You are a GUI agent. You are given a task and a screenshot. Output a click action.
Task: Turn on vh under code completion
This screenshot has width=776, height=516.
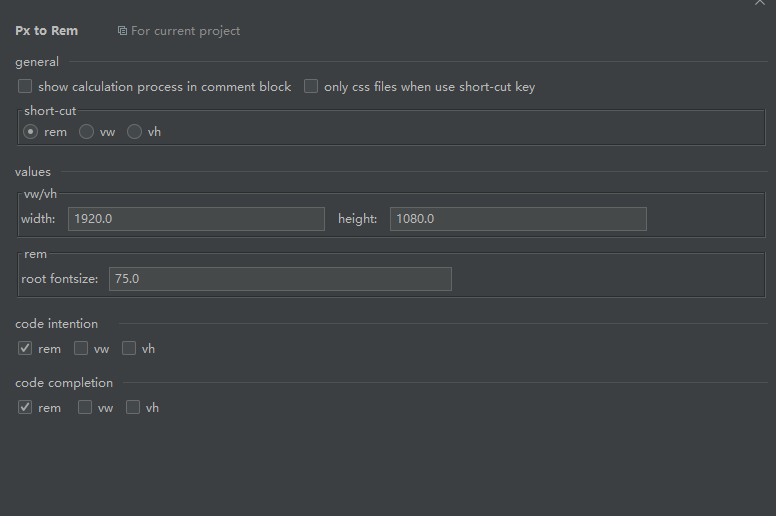coord(133,408)
